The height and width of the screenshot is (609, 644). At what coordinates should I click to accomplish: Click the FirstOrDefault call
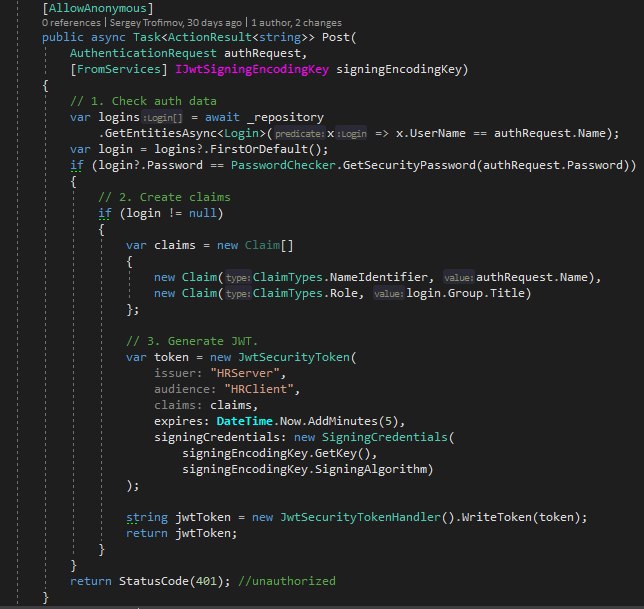tap(259, 149)
